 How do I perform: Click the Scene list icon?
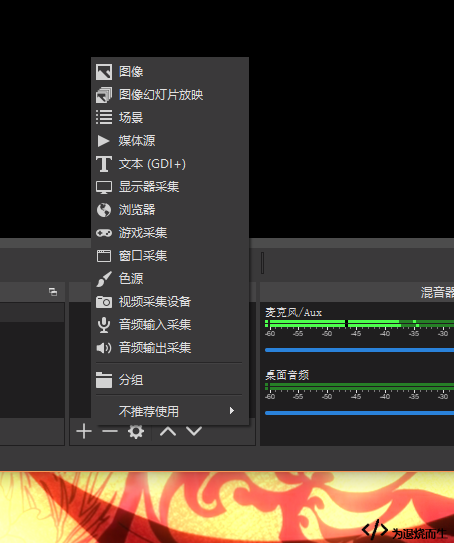point(104,117)
